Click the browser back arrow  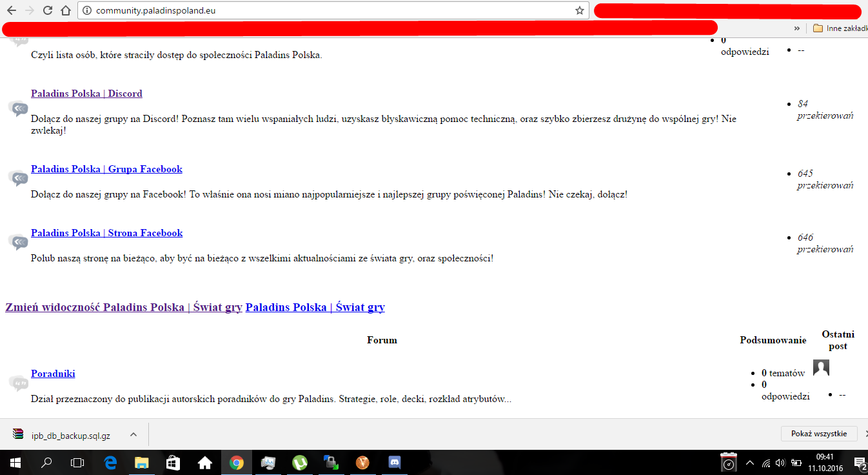[11, 10]
